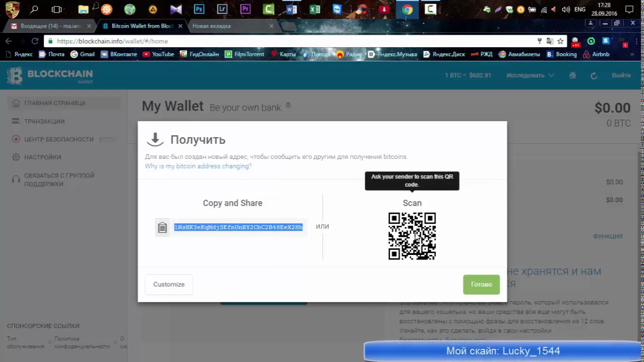Viewport: 644px width, 362px height.
Task: Open the notification center icon
Action: pos(629,10)
